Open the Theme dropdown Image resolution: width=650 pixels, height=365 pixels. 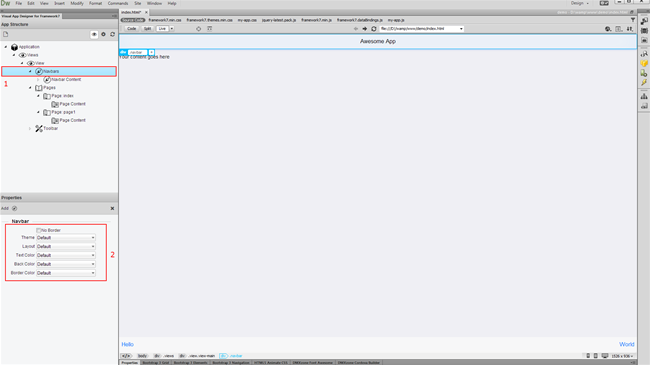66,238
